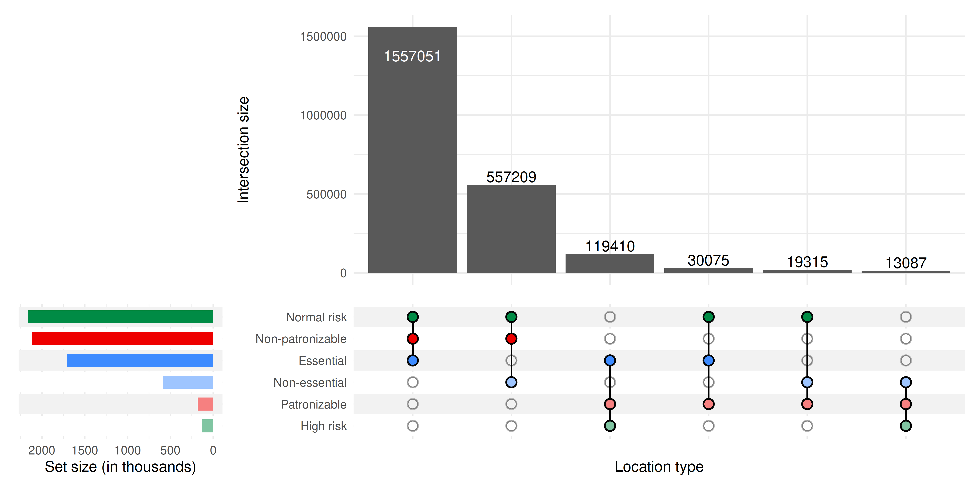Screen dimensions: 980x490
Task: Click the 1000000 y-axis tick label
Action: pos(323,115)
